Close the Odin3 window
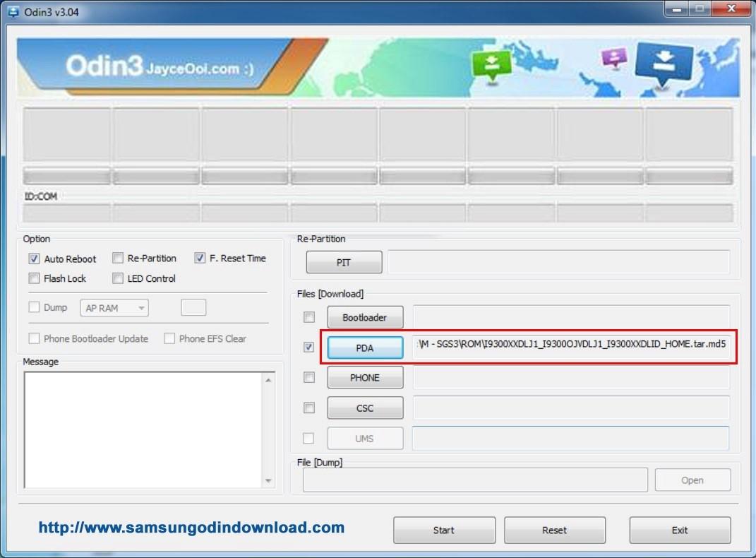756x558 pixels. pos(732,8)
